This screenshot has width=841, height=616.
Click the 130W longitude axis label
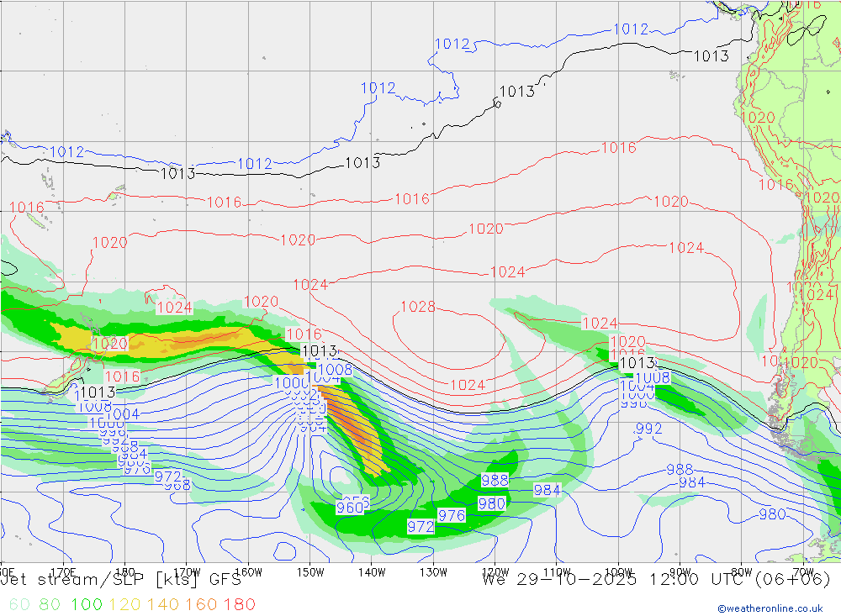tap(433, 572)
